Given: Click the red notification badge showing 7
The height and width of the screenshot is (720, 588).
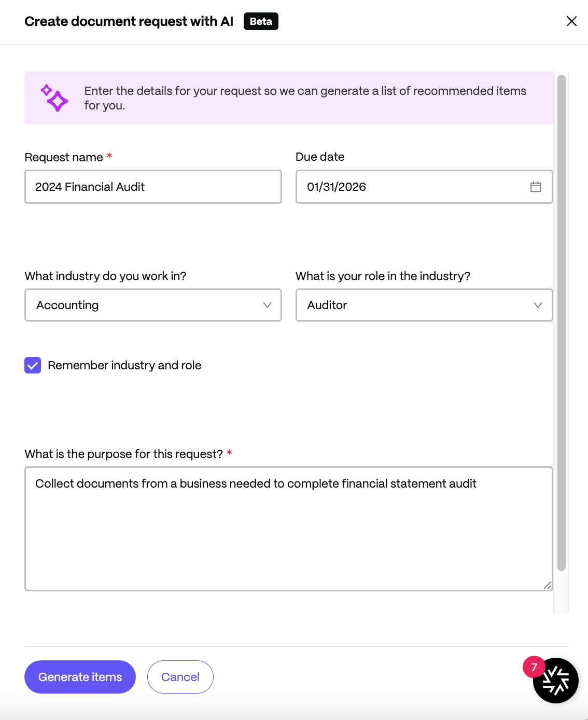Looking at the screenshot, I should coord(533,667).
